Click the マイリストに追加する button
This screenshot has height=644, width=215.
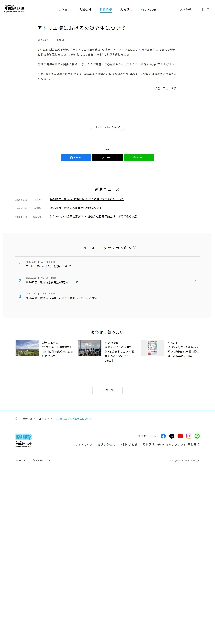pyautogui.click(x=107, y=127)
